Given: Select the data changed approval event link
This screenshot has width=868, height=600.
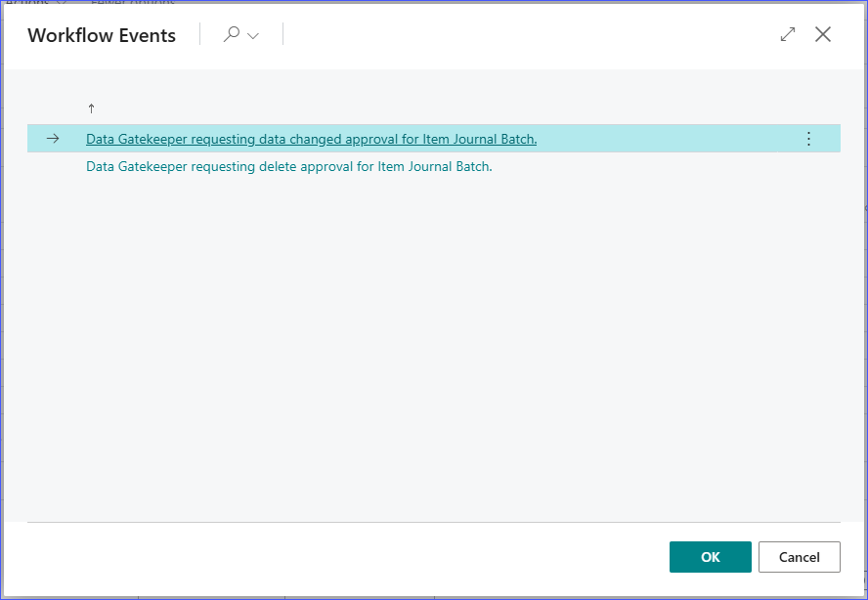Looking at the screenshot, I should coord(311,139).
